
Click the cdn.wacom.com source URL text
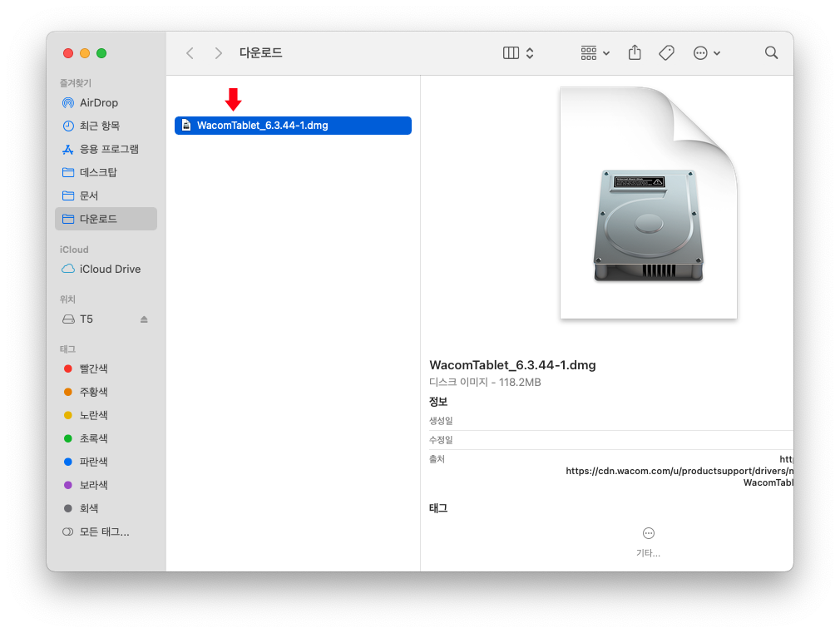(679, 471)
